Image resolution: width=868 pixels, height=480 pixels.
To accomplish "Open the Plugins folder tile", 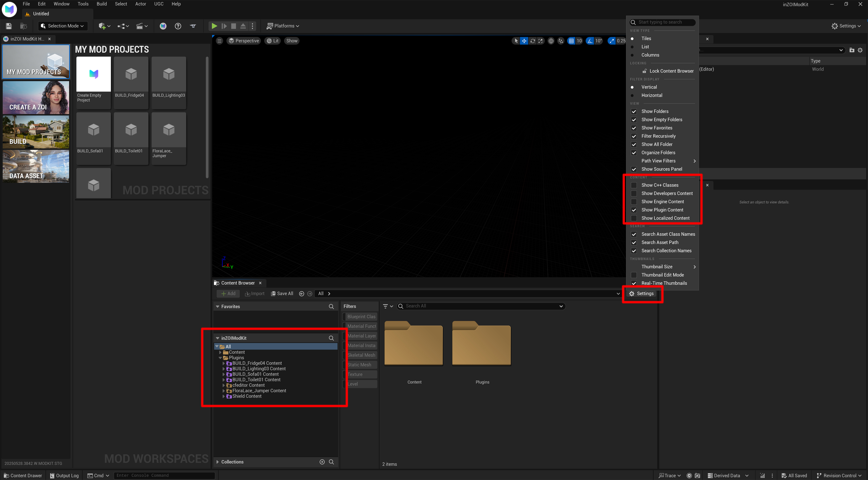I will coord(482,353).
